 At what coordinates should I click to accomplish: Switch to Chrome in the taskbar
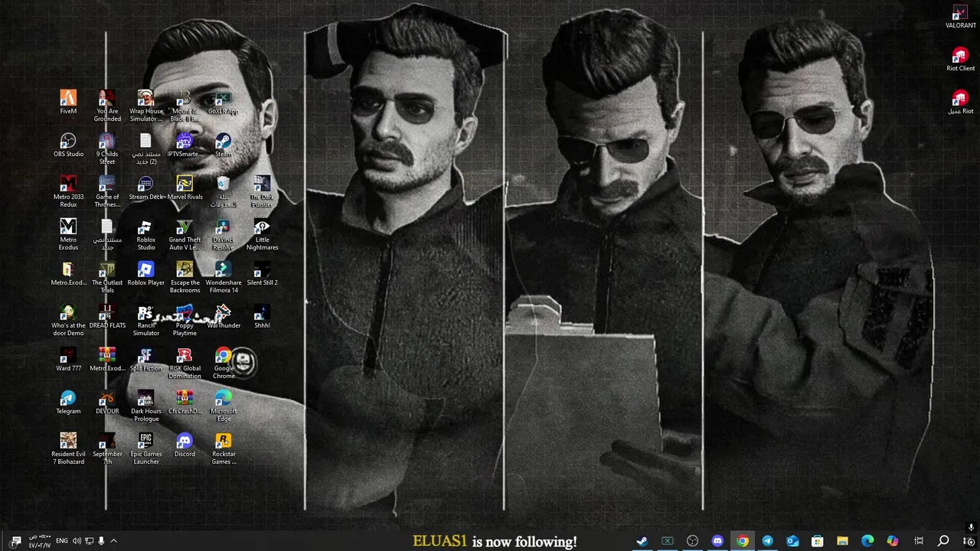tap(743, 541)
